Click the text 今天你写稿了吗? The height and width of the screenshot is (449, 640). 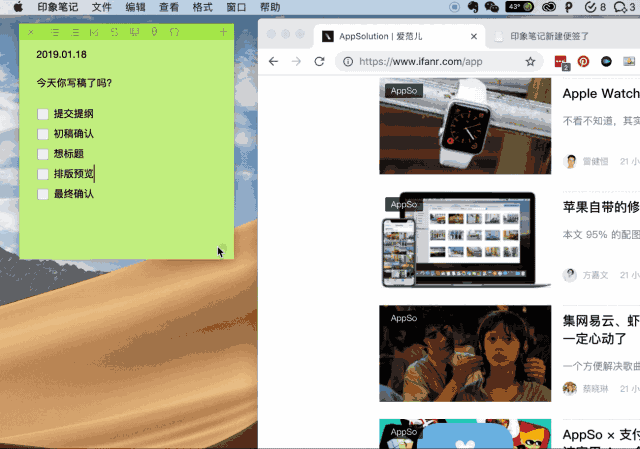[74, 83]
